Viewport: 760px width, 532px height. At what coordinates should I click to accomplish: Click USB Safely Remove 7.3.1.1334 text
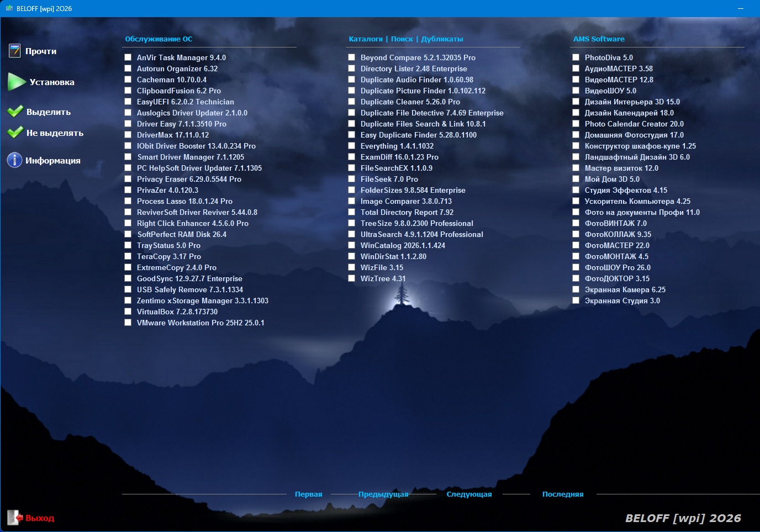click(190, 289)
